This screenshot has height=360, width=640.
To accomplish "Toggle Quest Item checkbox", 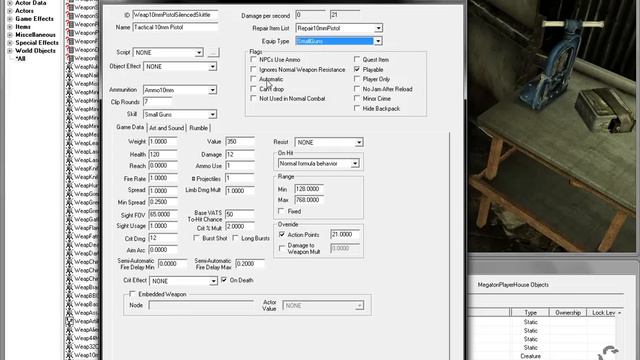I will click(357, 60).
